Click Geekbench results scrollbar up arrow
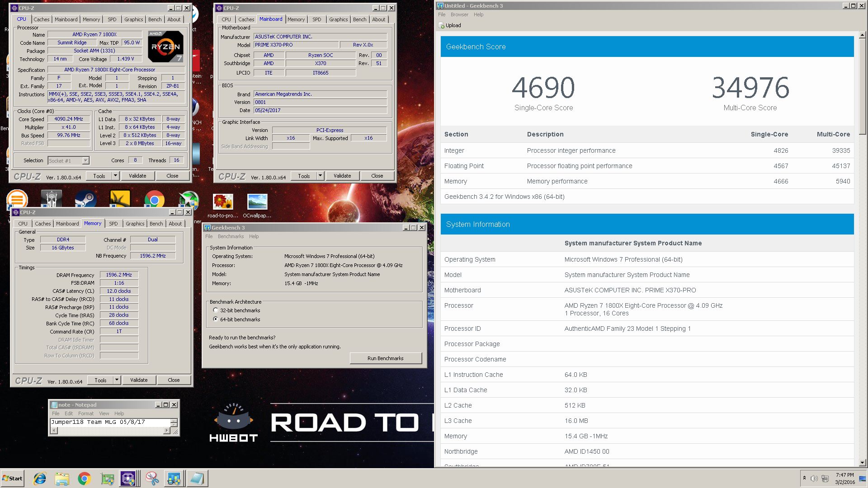Image resolution: width=868 pixels, height=488 pixels. point(863,35)
